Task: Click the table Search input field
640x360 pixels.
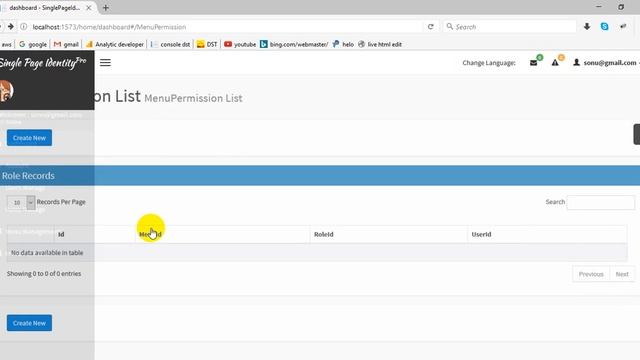Action: tap(601, 202)
